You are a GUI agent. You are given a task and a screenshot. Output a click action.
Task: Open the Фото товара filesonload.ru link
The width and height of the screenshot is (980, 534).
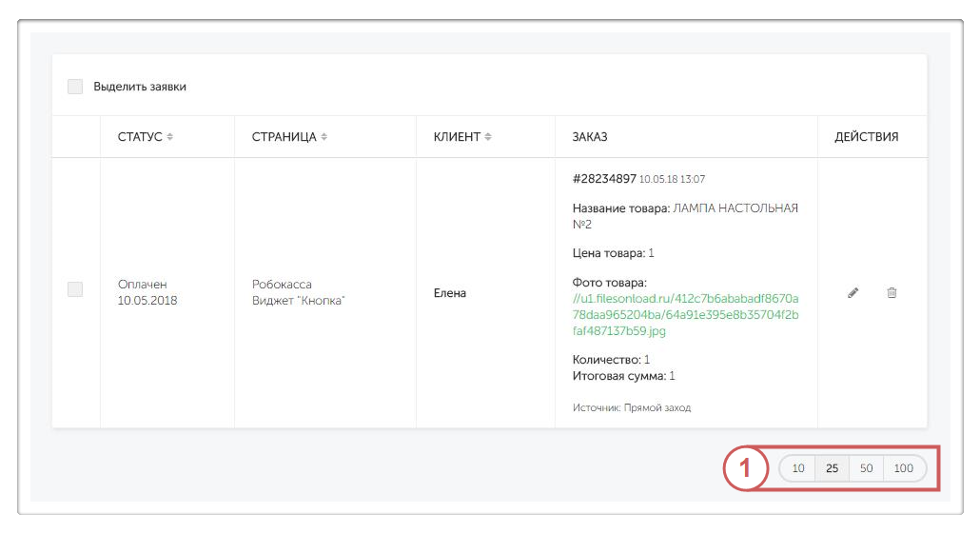685,315
